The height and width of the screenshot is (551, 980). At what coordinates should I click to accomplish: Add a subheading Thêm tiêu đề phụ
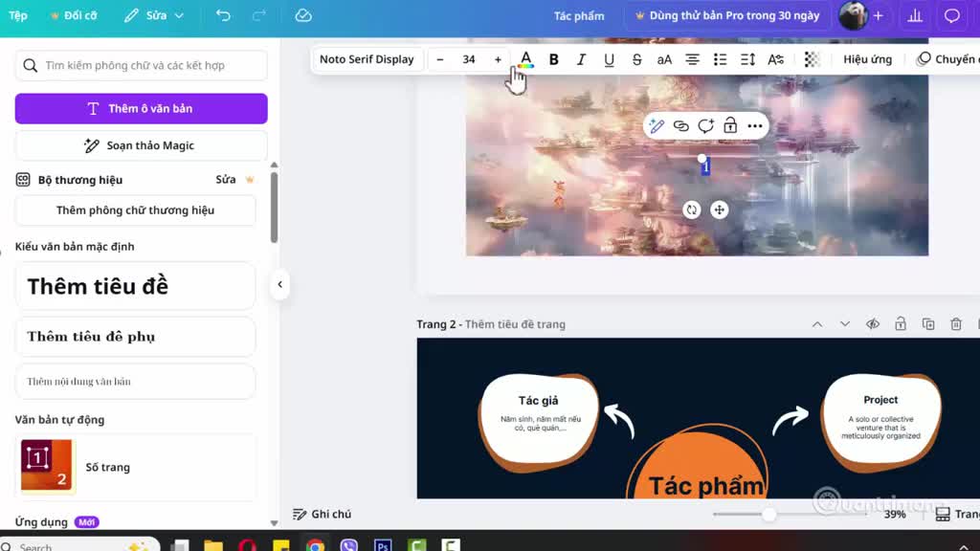[x=136, y=337]
